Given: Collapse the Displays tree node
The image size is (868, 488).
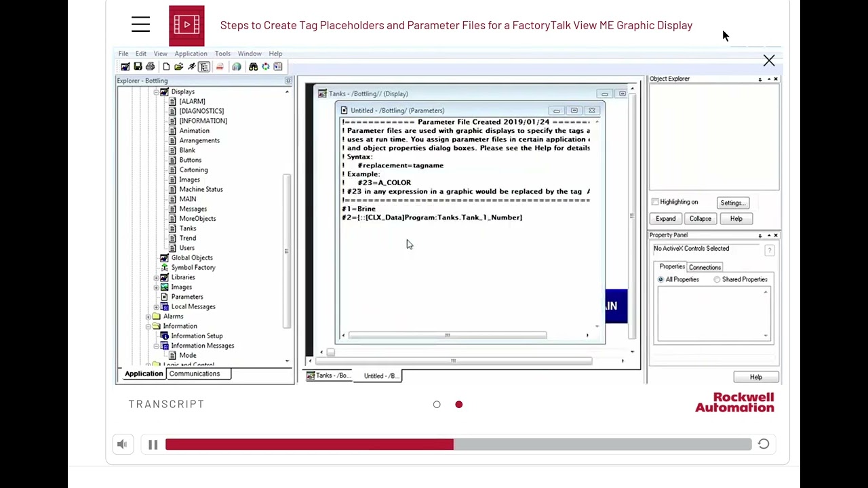Looking at the screenshot, I should tap(156, 91).
